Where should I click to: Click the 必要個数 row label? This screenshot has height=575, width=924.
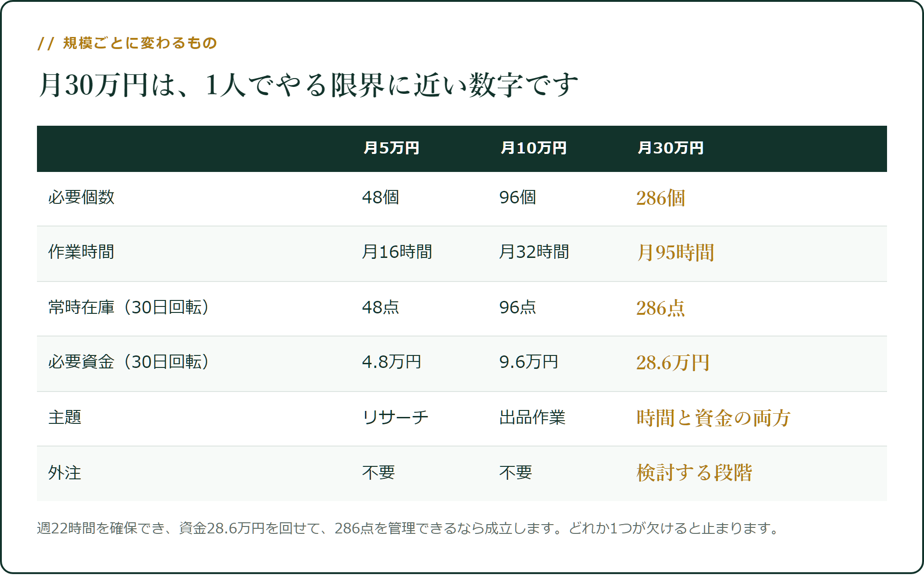(81, 197)
